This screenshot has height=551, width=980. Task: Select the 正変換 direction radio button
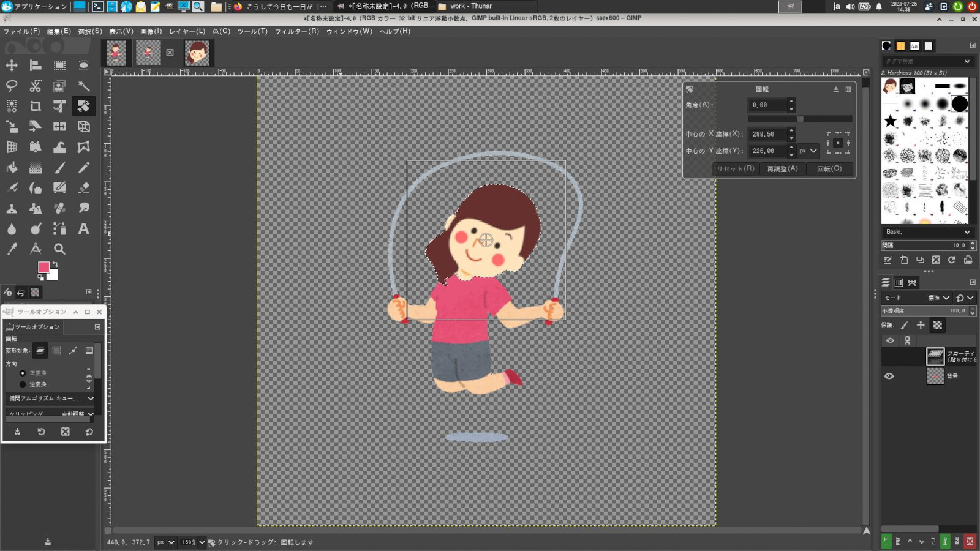(23, 373)
